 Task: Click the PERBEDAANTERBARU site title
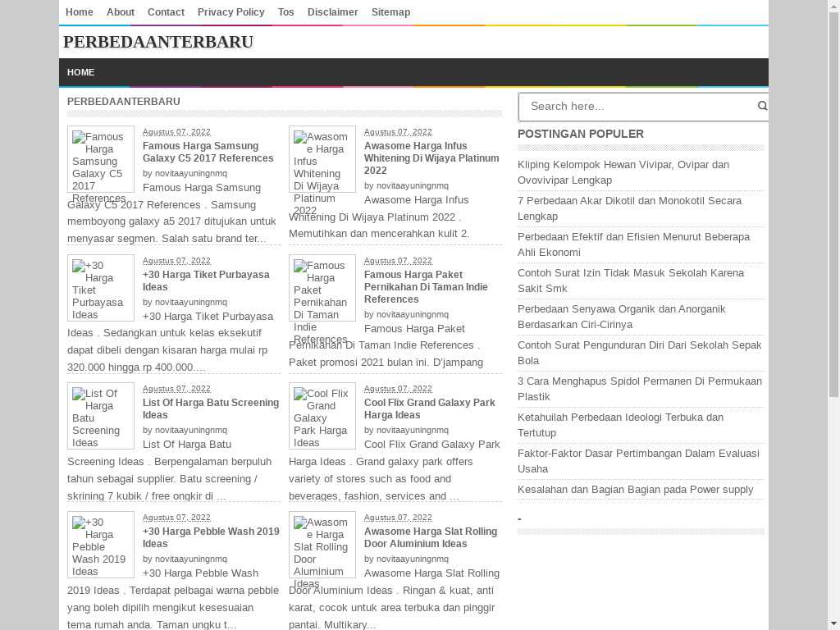(158, 42)
